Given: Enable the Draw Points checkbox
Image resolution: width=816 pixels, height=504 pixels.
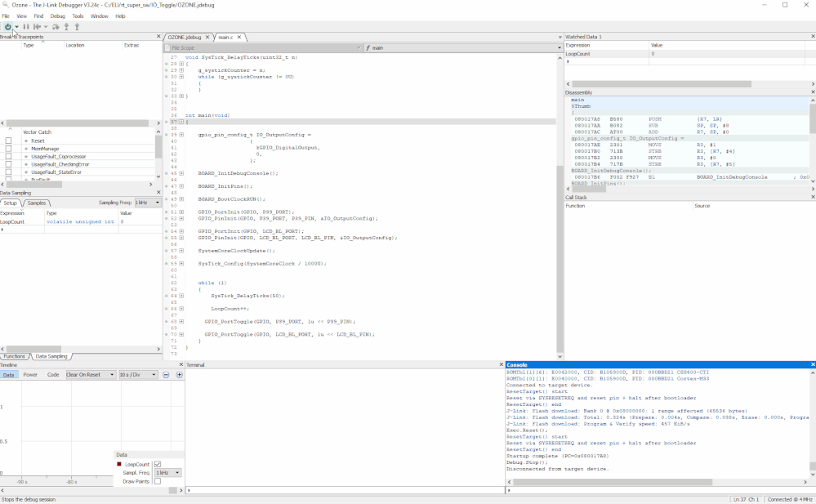Looking at the screenshot, I should click(158, 482).
